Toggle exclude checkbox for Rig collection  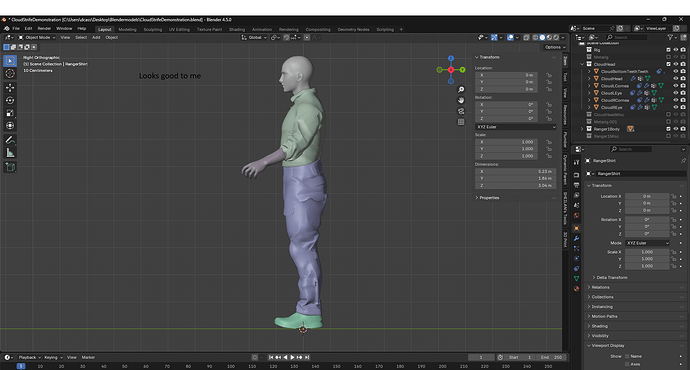coord(668,50)
